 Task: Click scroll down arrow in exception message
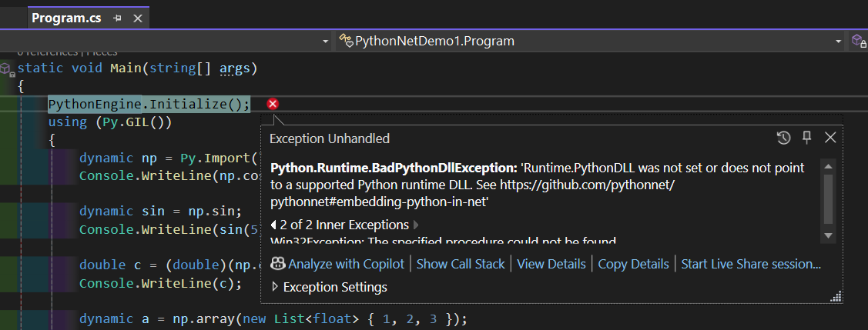tap(828, 235)
